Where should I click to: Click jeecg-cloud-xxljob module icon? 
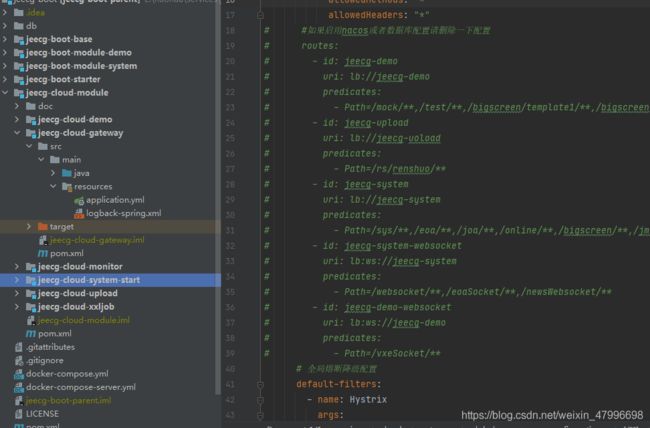[x=31, y=307]
